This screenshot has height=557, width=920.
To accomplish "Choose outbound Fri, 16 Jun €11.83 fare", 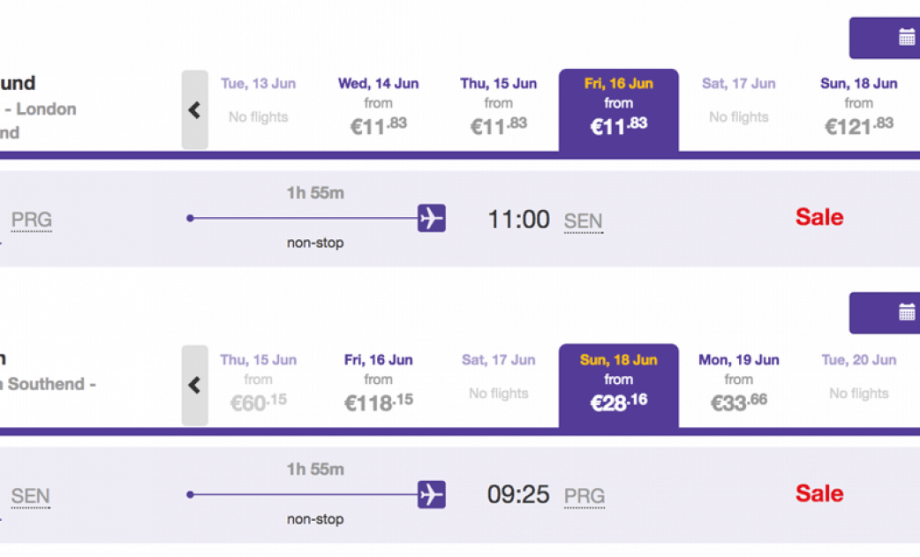I will [618, 110].
